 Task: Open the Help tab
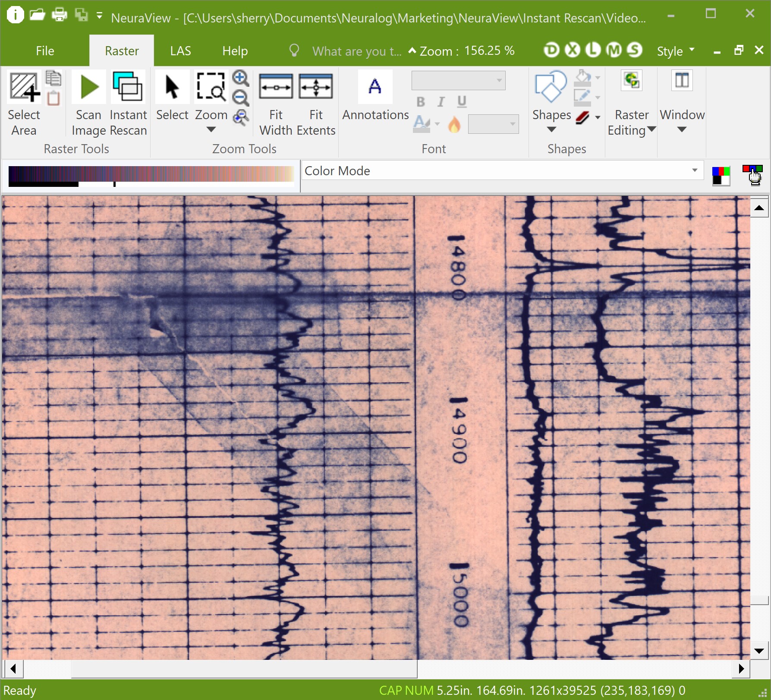coord(235,51)
